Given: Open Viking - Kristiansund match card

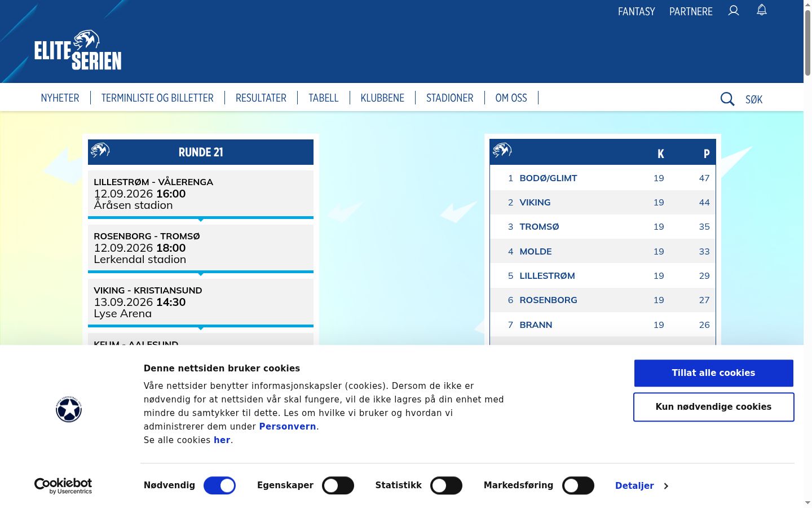Looking at the screenshot, I should coord(201,302).
